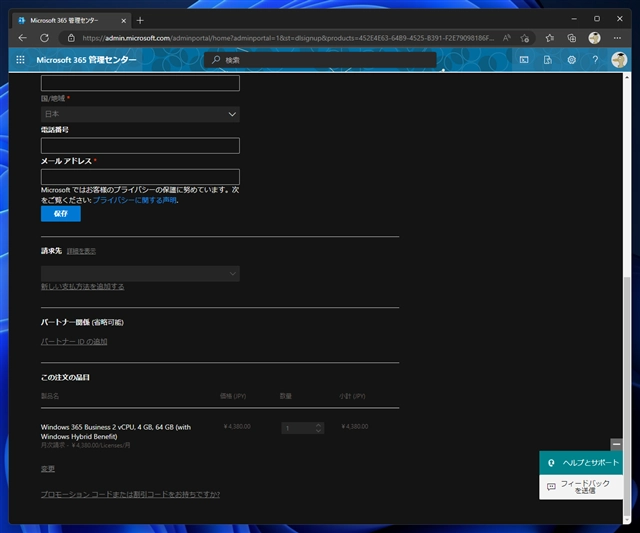Expand the 国/地域 日本 dropdown
The image size is (640, 533).
(x=140, y=114)
